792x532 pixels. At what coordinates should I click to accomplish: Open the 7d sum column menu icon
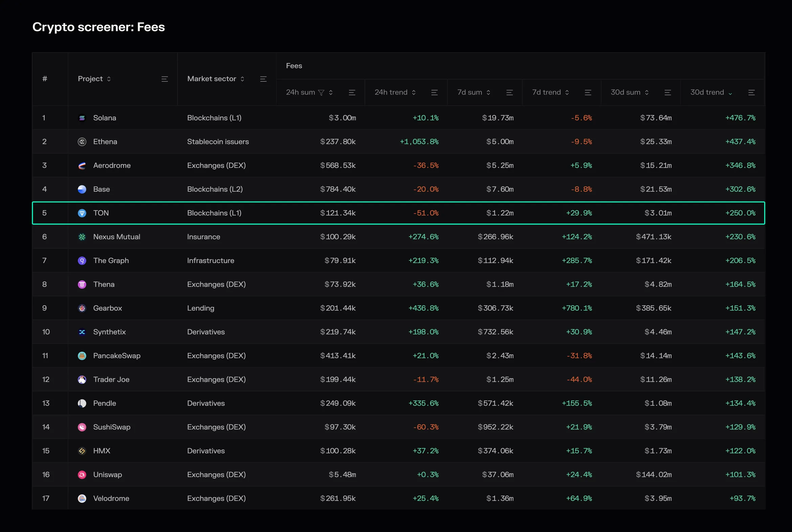pyautogui.click(x=509, y=93)
